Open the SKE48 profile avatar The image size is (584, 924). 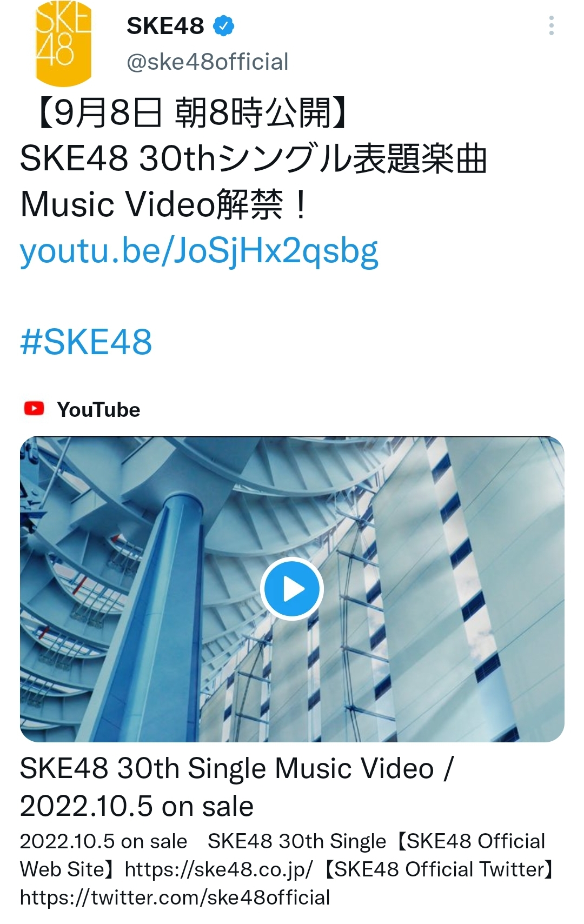[x=63, y=43]
